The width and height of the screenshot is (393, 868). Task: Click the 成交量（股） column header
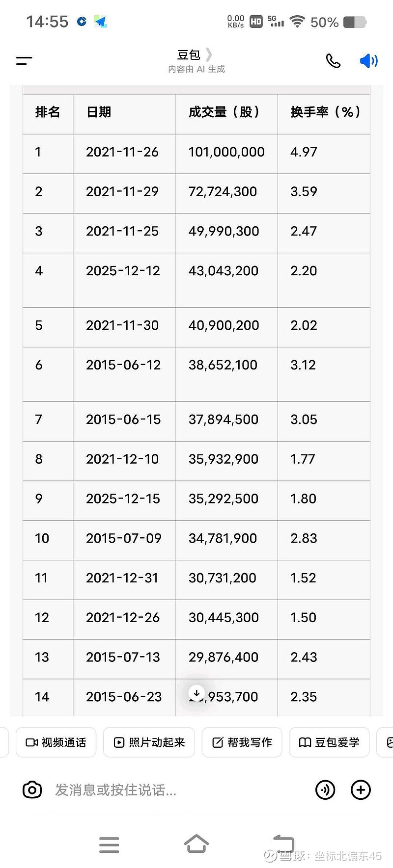coord(224,112)
